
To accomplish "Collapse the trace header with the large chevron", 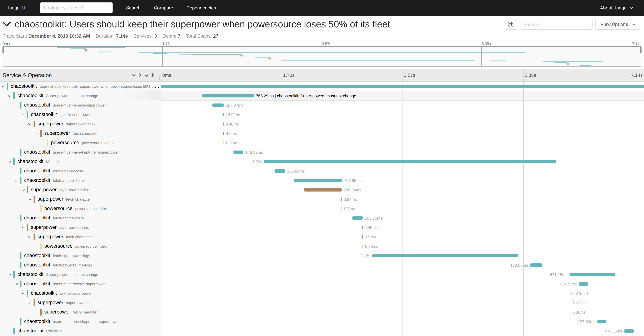I will (x=7, y=24).
